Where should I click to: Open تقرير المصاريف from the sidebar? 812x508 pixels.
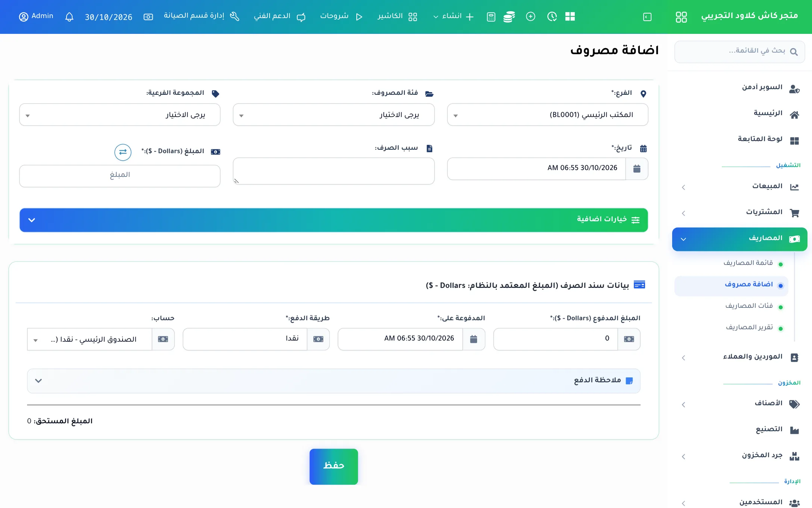tap(749, 327)
